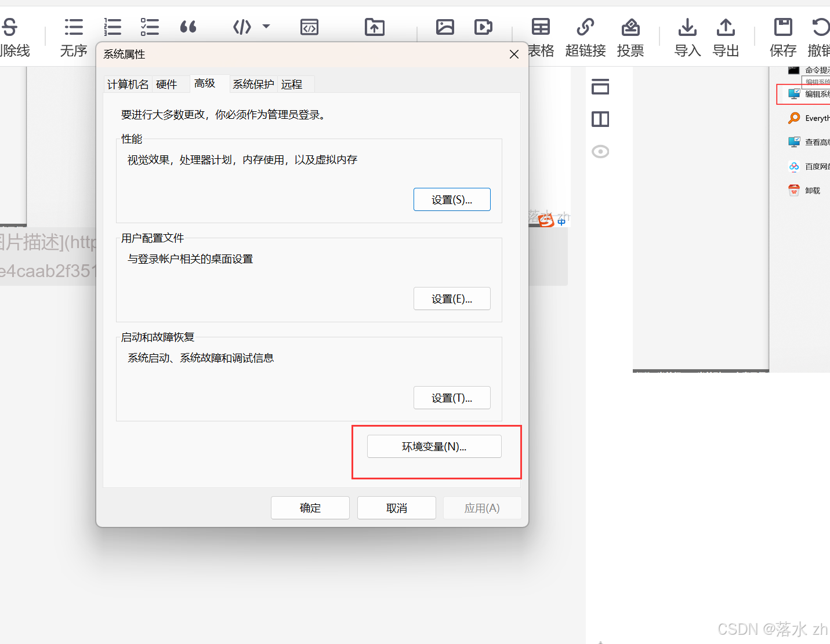
Task: Insert a hyperlink (超链接)
Action: coord(585,37)
